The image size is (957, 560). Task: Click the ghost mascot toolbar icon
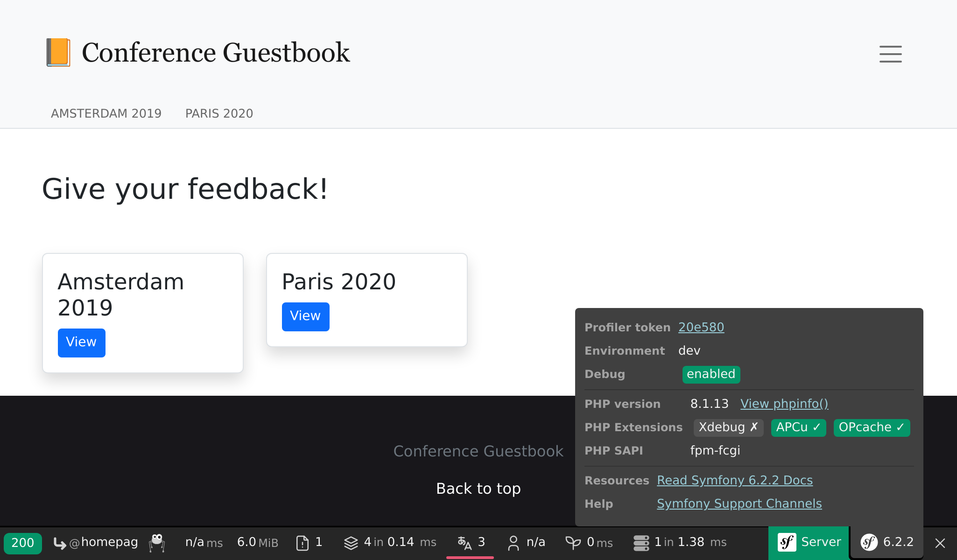click(x=157, y=543)
